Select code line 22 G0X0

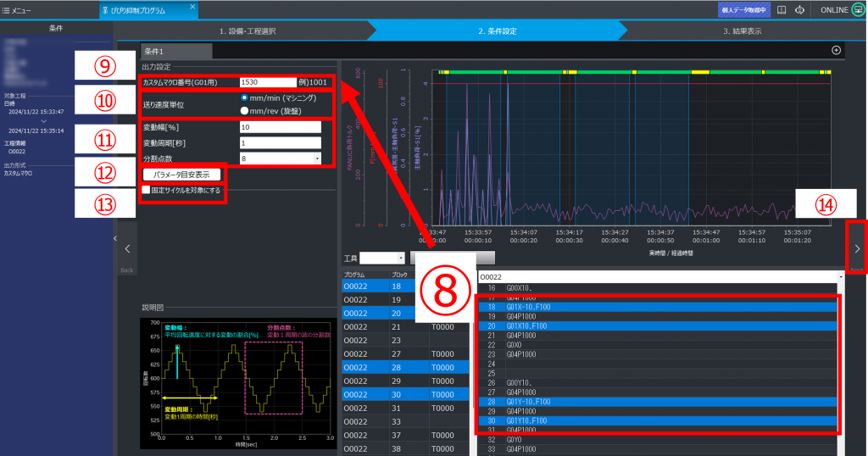pos(658,345)
